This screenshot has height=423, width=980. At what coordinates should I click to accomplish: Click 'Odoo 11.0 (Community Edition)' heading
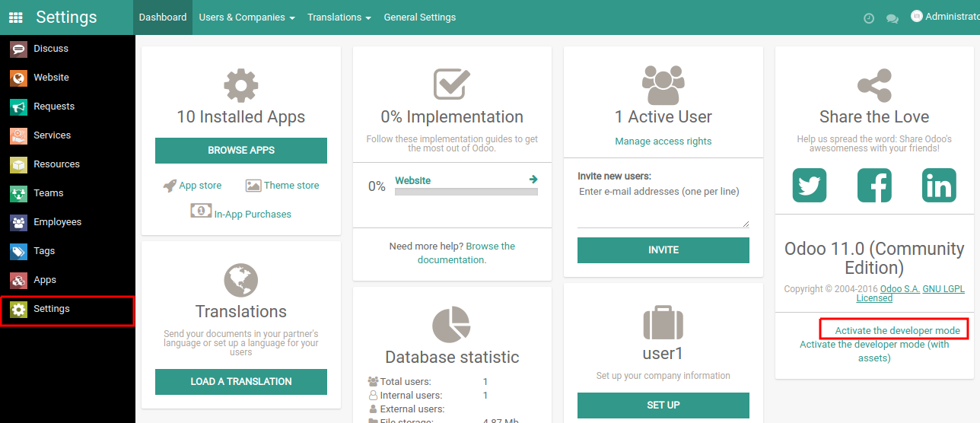874,259
